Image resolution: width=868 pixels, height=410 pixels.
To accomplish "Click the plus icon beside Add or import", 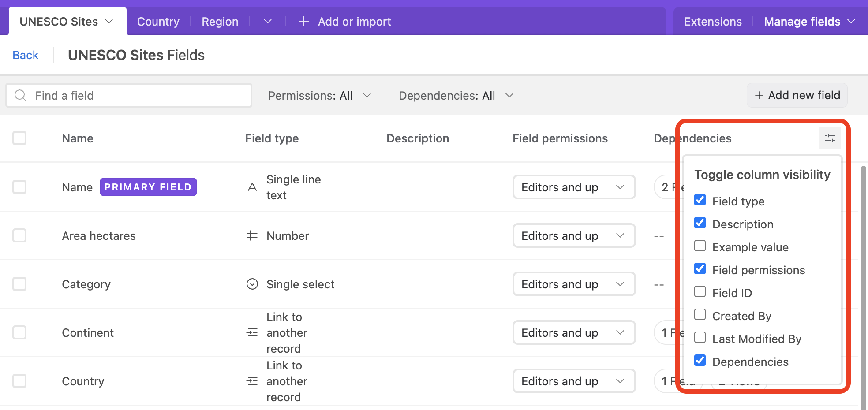I will (303, 21).
